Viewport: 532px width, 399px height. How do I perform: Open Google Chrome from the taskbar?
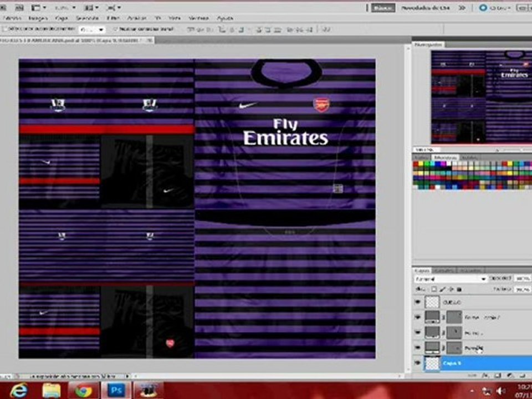[x=83, y=391]
